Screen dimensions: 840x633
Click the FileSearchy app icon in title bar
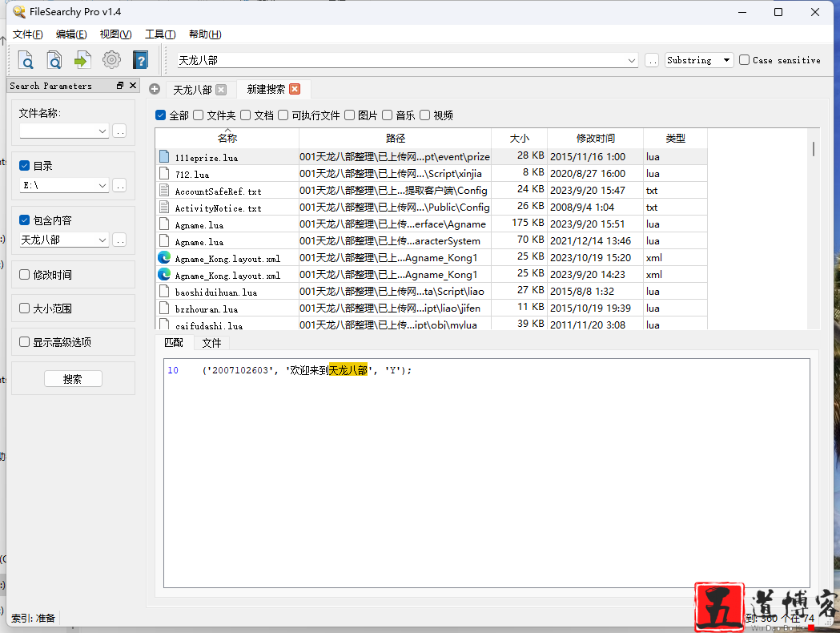click(19, 12)
